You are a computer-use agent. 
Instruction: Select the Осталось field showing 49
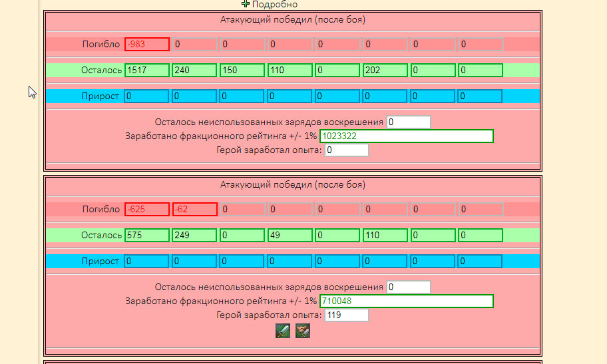(x=290, y=235)
